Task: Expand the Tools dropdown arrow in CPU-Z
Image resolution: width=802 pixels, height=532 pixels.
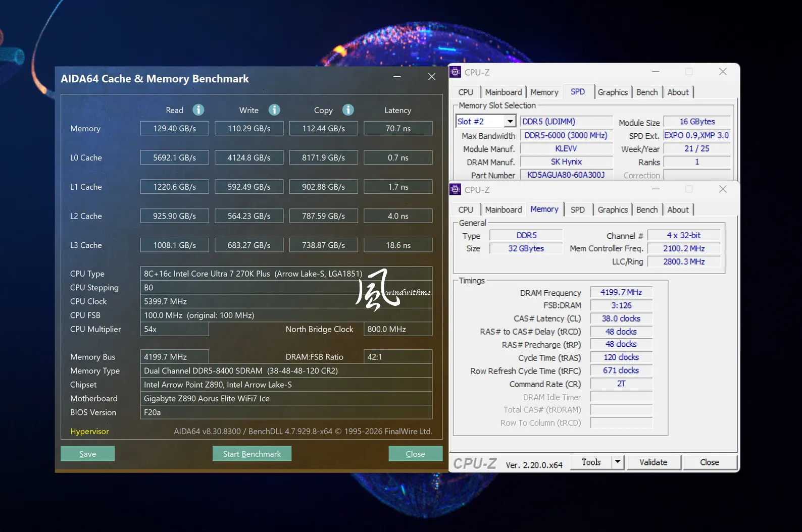Action: [618, 462]
